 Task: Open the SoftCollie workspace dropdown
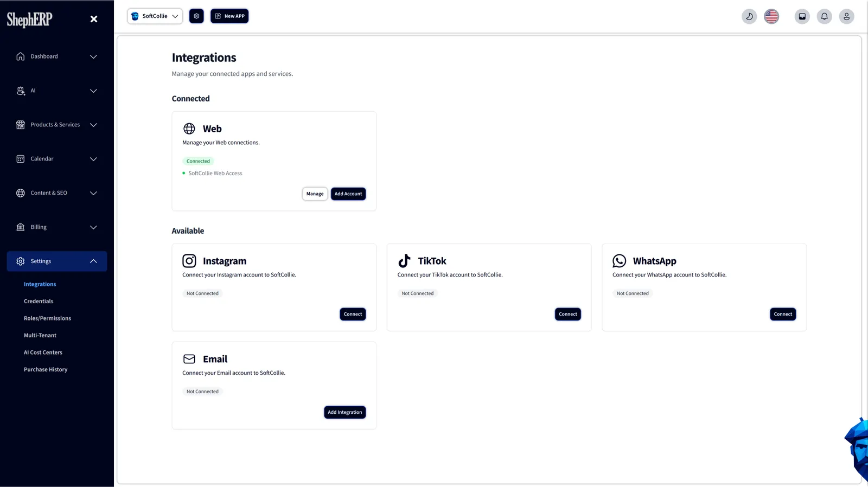pos(155,16)
